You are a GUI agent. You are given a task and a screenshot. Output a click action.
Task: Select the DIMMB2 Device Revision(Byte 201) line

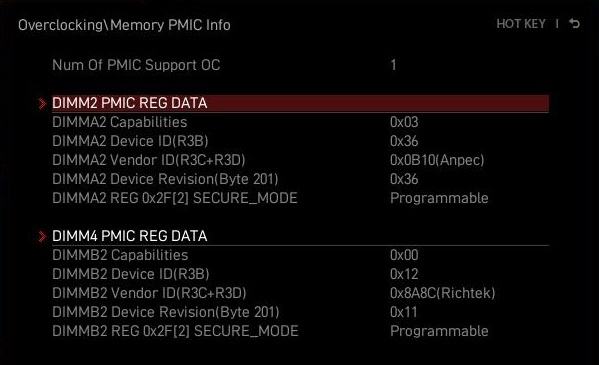tap(300, 312)
